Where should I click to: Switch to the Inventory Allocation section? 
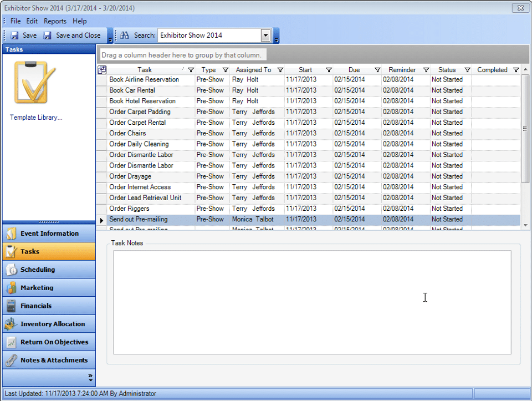point(49,324)
